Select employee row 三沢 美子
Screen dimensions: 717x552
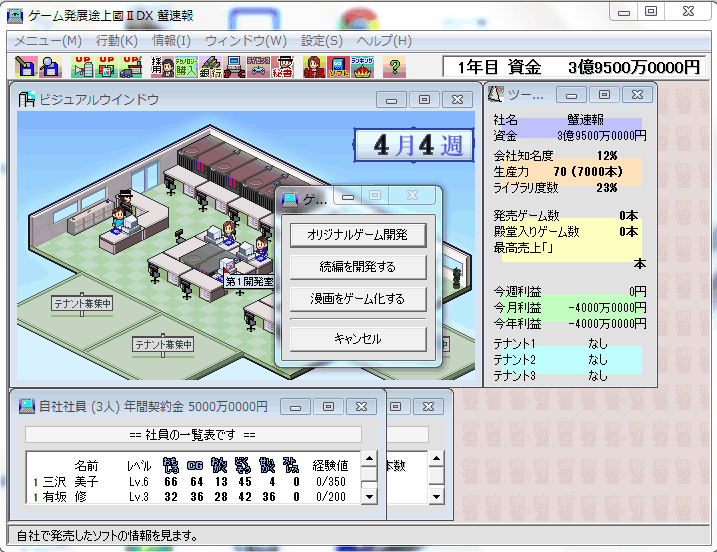193,482
